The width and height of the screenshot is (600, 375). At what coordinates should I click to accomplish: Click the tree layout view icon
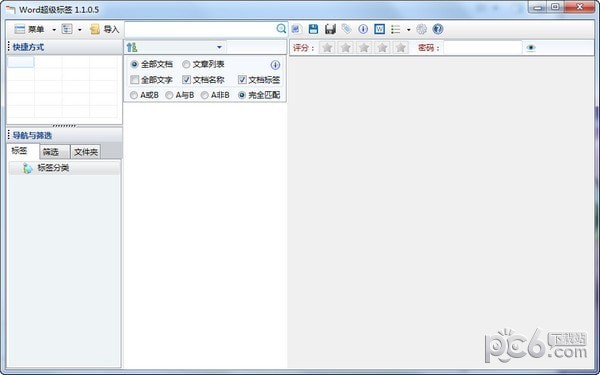tap(67, 29)
